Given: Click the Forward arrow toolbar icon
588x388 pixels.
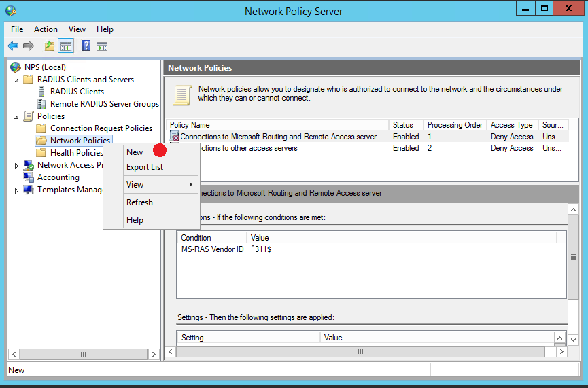Looking at the screenshot, I should point(29,46).
